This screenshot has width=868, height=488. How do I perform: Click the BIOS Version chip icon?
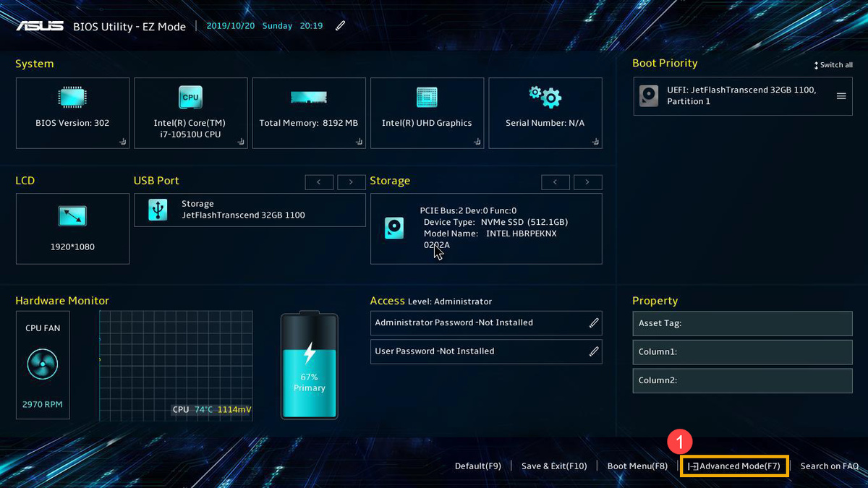(x=72, y=97)
